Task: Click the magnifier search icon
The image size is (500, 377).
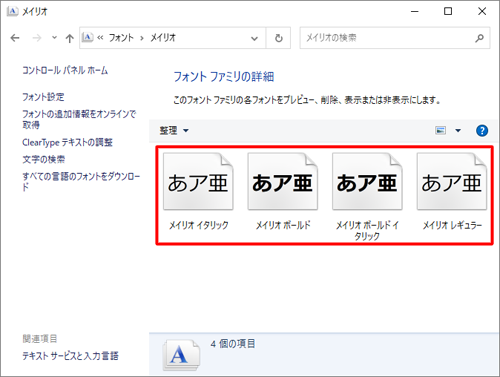Action: [479, 38]
